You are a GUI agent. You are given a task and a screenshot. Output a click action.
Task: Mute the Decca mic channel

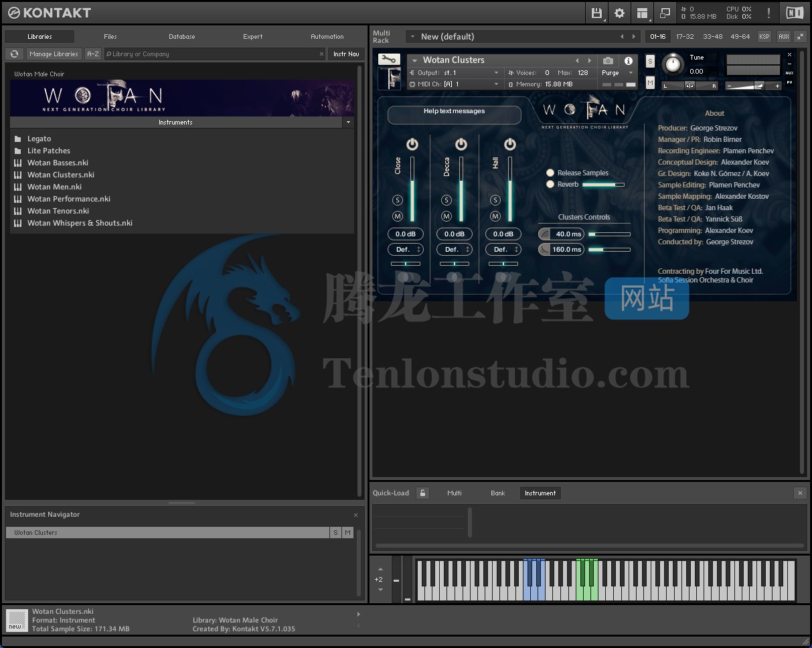click(x=446, y=216)
